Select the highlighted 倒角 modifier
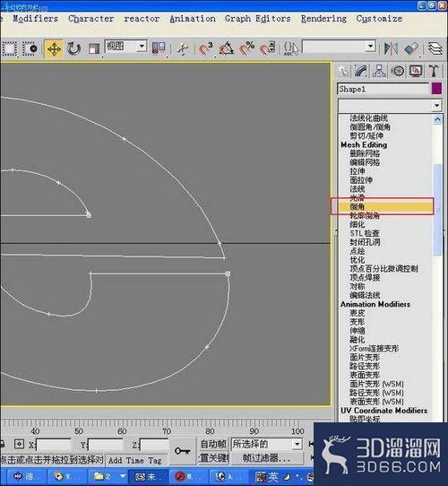 point(385,206)
